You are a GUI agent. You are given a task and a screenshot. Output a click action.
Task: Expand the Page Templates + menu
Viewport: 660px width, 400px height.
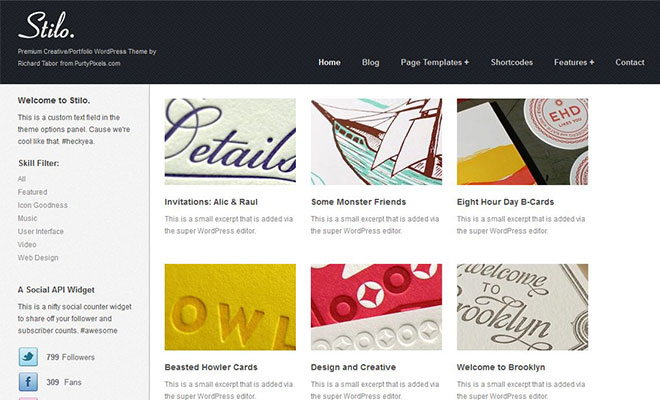coord(435,62)
